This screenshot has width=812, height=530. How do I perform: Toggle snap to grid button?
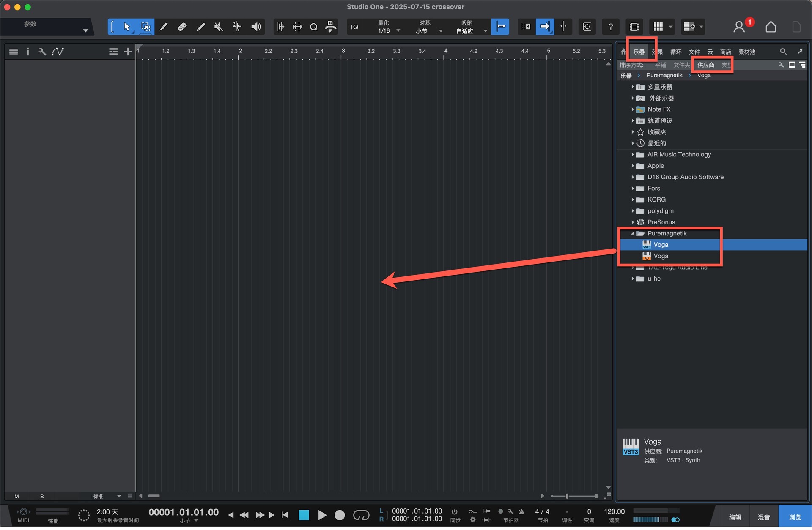(500, 27)
